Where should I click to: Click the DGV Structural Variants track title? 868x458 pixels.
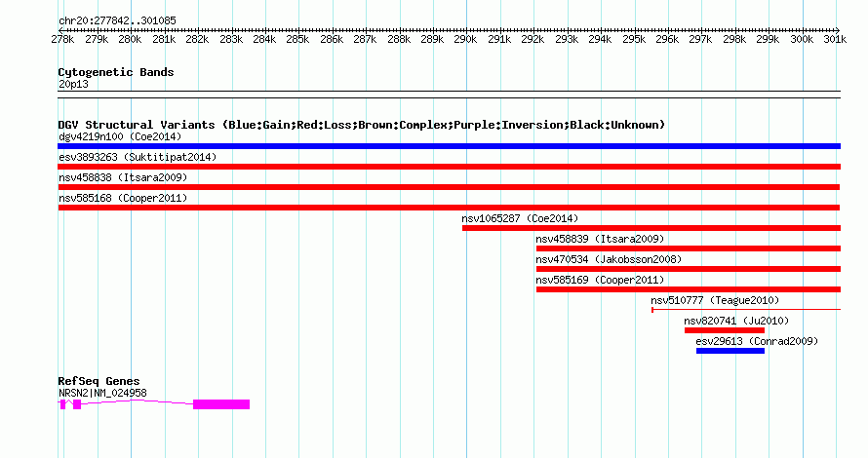[362, 125]
